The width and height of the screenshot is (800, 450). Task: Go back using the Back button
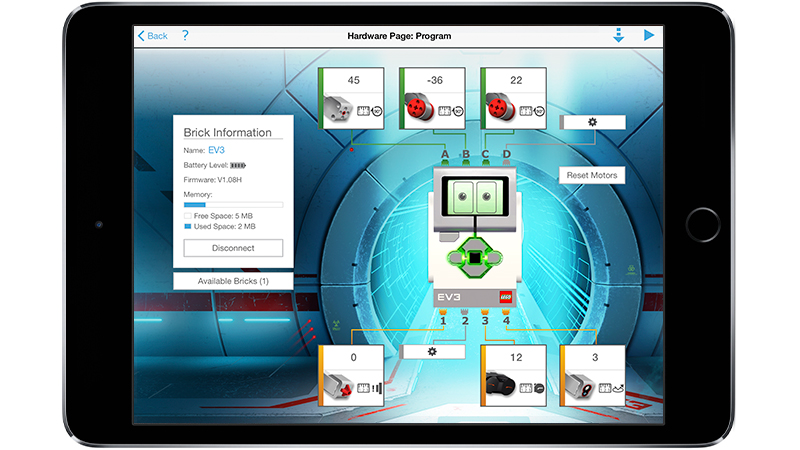[x=153, y=36]
